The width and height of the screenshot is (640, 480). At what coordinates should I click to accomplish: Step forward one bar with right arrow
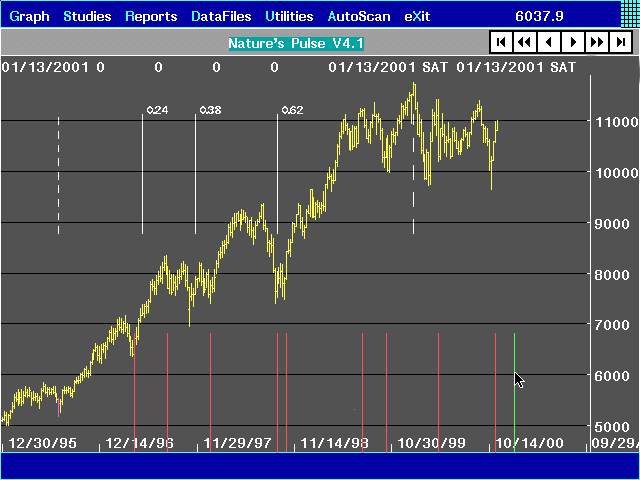[573, 42]
